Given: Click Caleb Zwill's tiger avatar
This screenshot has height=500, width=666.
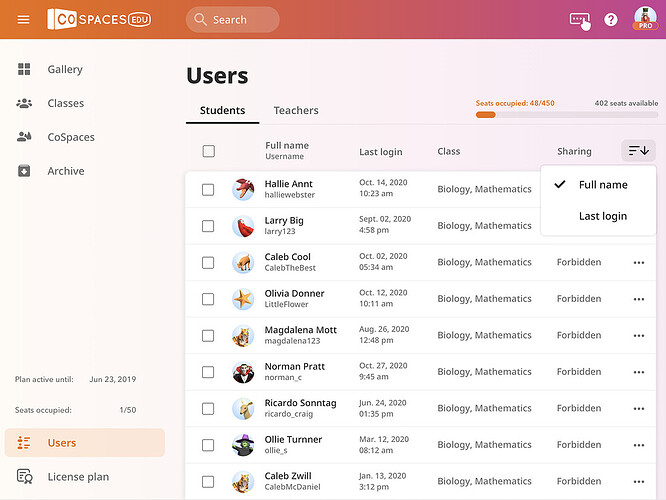Looking at the screenshot, I should coord(243,482).
